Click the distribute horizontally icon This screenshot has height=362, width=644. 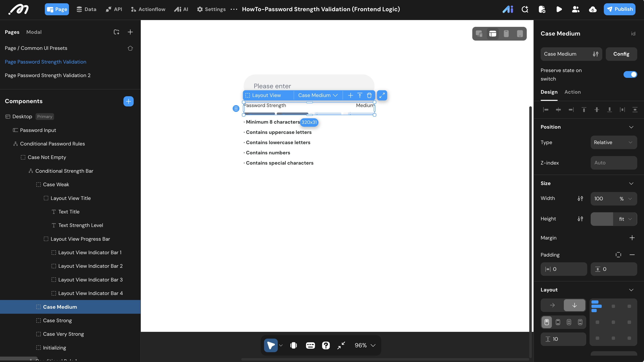(622, 110)
